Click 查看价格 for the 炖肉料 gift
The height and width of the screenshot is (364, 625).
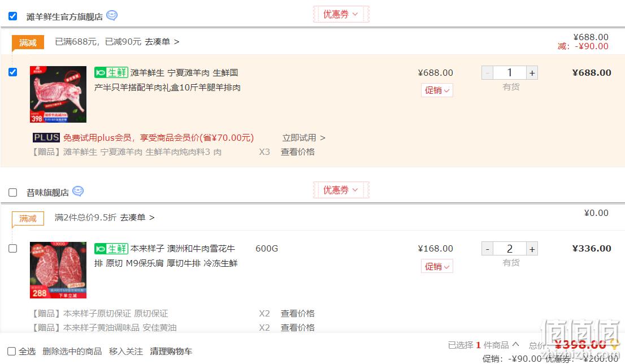tap(298, 152)
